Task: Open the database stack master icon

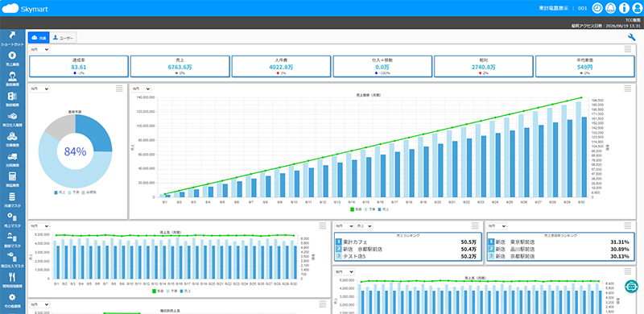Action: pos(12,196)
